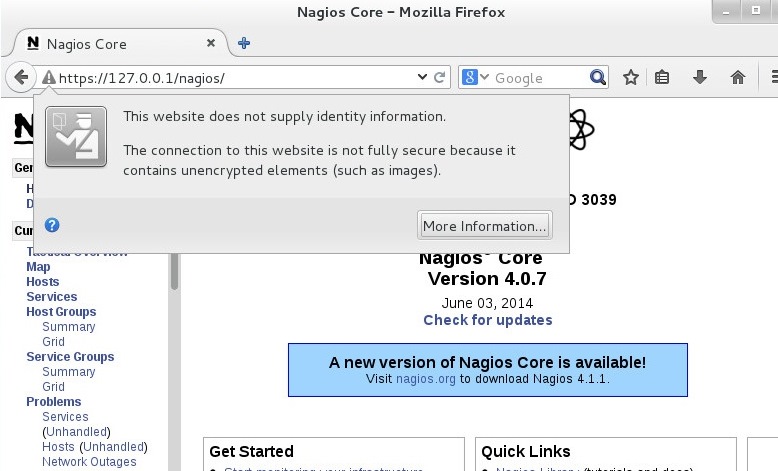Click the More Information... button
Viewport: 778px width, 471px height.
pyautogui.click(x=484, y=226)
